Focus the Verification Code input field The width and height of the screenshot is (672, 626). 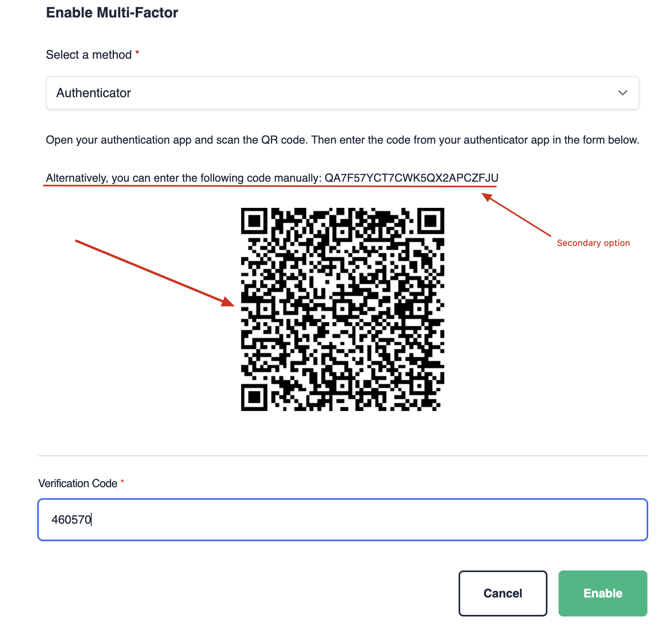click(343, 519)
